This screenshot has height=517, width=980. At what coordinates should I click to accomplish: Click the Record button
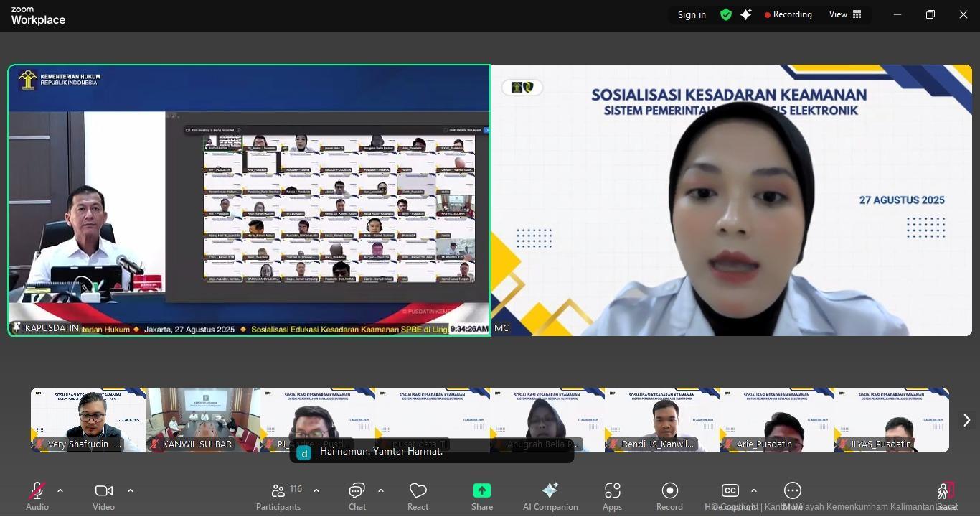pos(669,496)
